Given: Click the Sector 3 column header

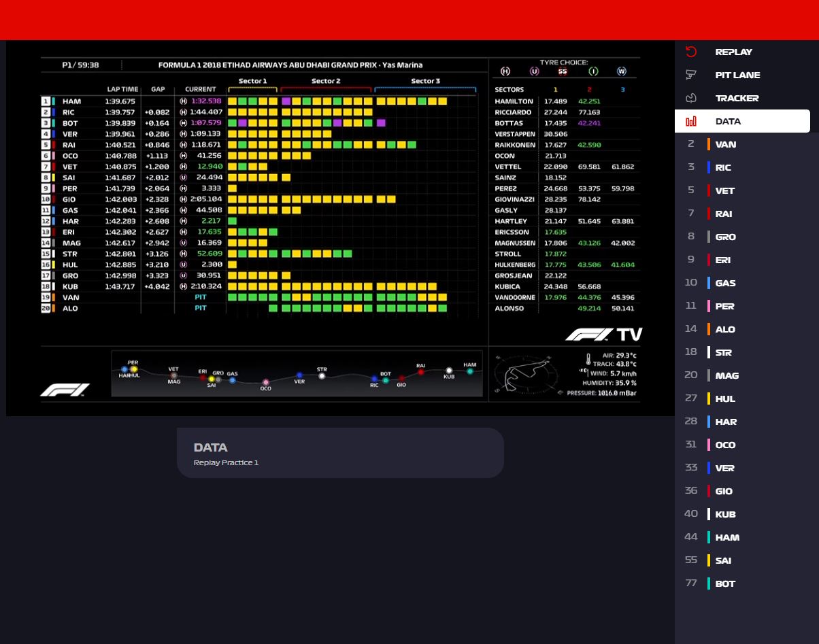Looking at the screenshot, I should pyautogui.click(x=425, y=81).
